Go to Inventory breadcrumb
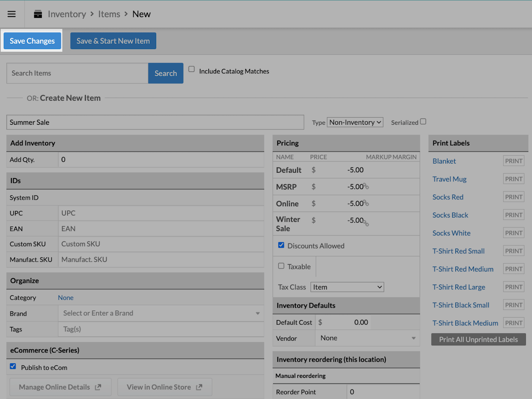This screenshot has height=399, width=532. [67, 14]
